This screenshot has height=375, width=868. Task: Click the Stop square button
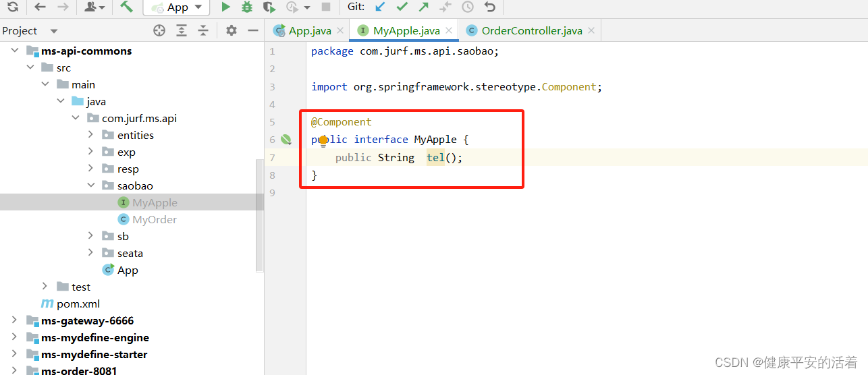(326, 7)
